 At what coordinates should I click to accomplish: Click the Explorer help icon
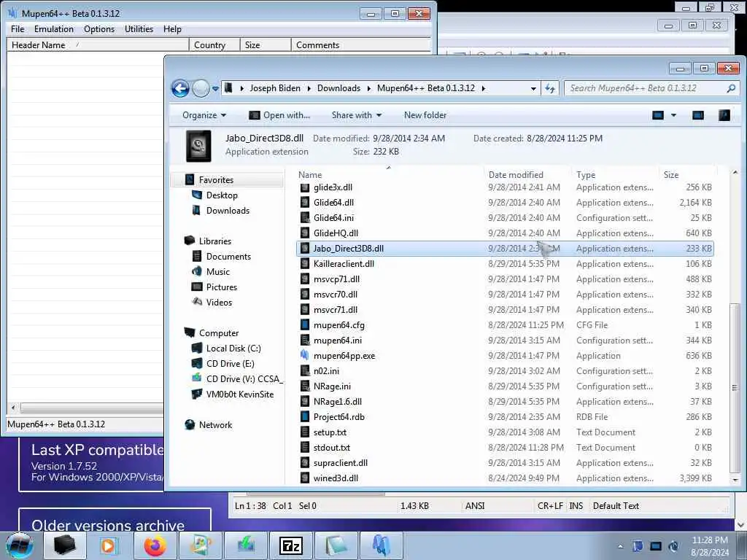(724, 115)
